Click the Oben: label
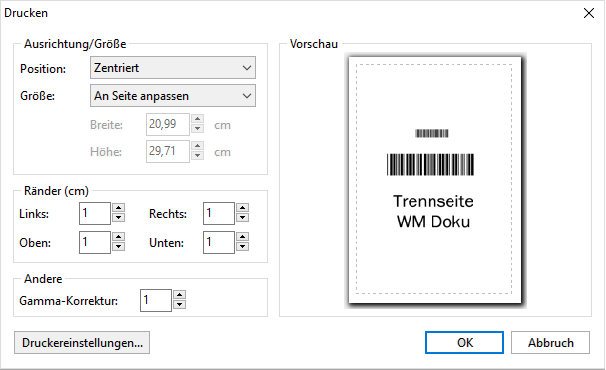Screen dimensions: 606x370 tap(35, 243)
